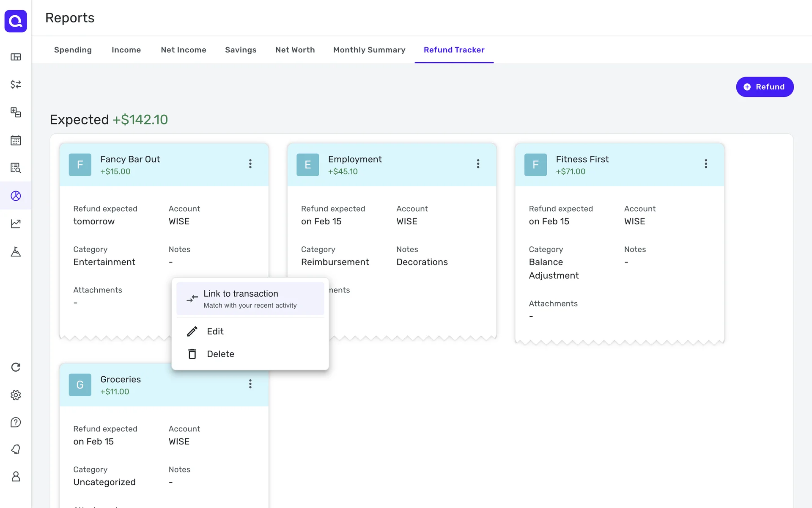Choose Delete from the context menu
The height and width of the screenshot is (508, 812).
pos(220,354)
